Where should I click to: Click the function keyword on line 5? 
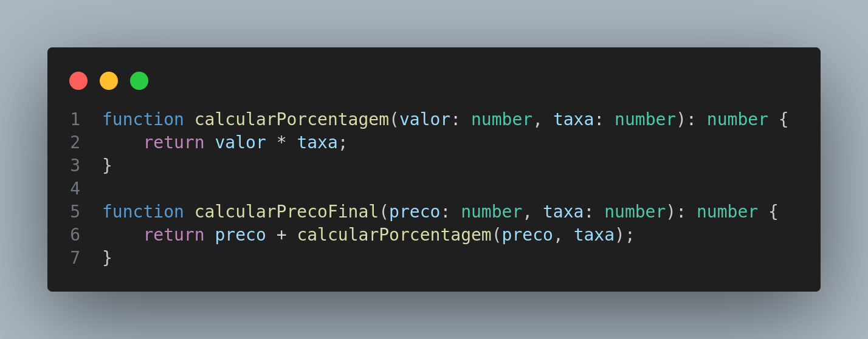(143, 212)
